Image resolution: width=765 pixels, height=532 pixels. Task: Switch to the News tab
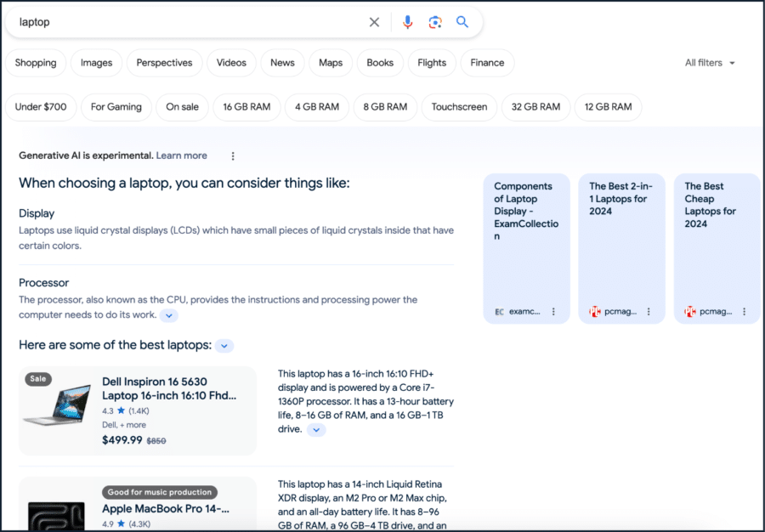tap(282, 63)
